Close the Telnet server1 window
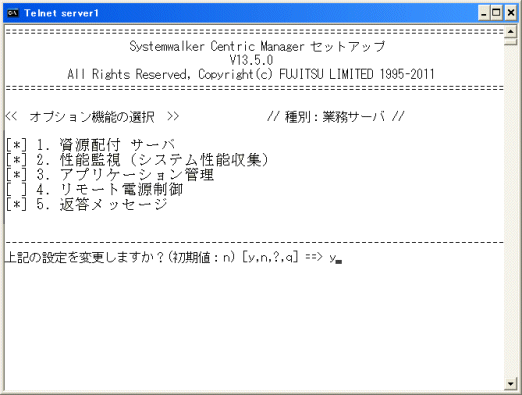The width and height of the screenshot is (522, 395). click(x=511, y=13)
